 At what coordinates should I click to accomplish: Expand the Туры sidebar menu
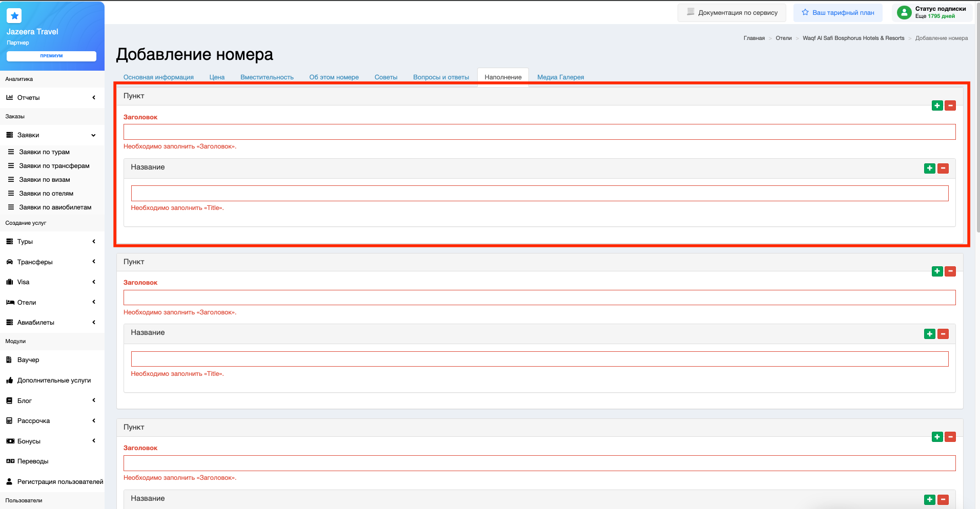tap(51, 242)
